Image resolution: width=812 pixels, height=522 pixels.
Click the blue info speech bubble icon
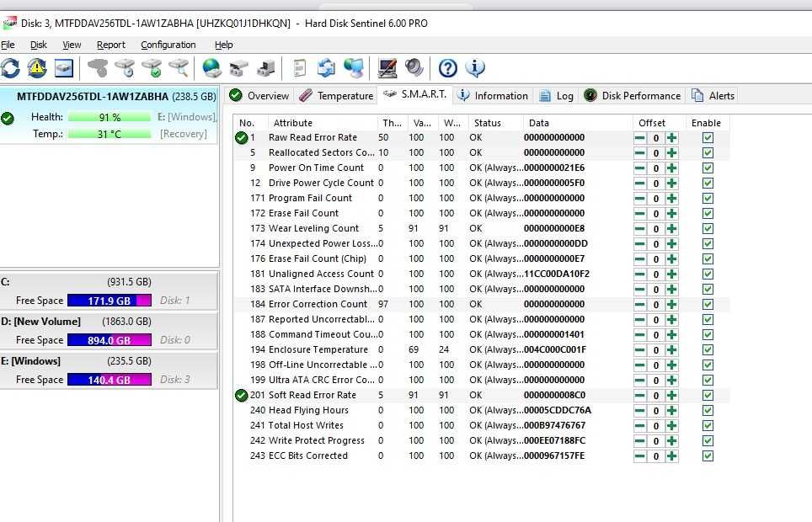tap(475, 68)
